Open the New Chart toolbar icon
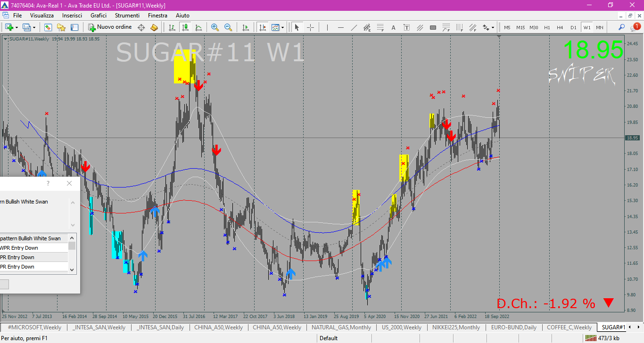644x343 pixels. pyautogui.click(x=8, y=27)
